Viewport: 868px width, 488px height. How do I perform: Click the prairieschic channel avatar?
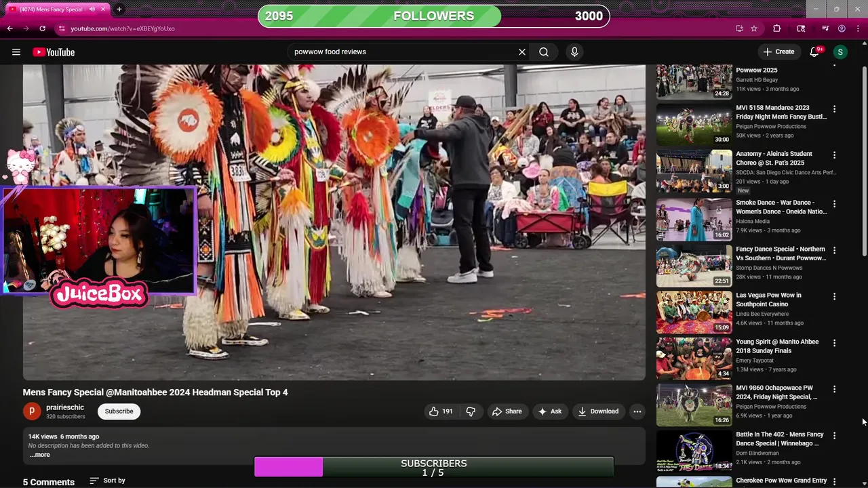[x=32, y=411]
